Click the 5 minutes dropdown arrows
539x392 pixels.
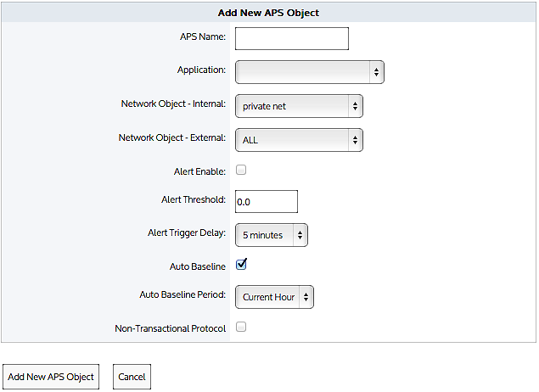(x=300, y=235)
